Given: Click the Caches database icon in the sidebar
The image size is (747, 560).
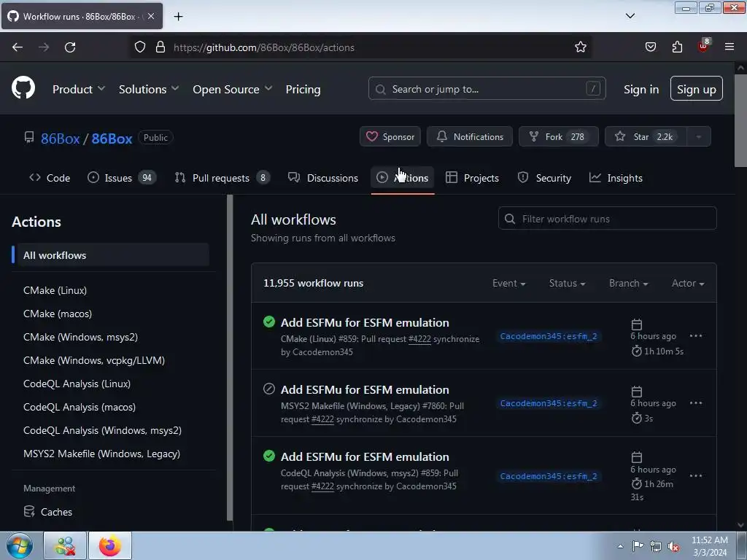Looking at the screenshot, I should click(29, 511).
